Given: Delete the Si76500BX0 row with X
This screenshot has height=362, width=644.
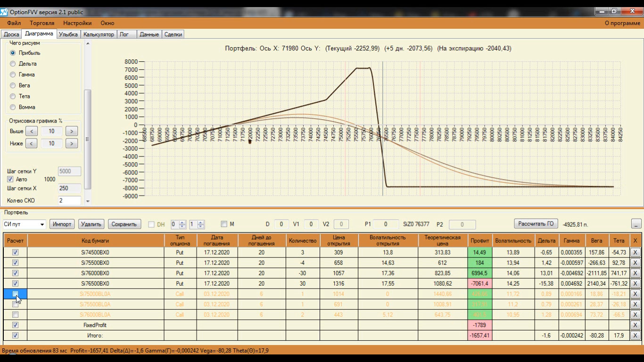Looking at the screenshot, I should (635, 284).
